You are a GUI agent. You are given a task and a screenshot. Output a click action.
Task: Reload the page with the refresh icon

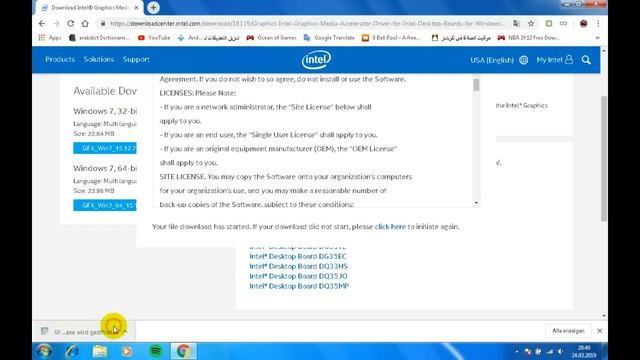(71, 24)
